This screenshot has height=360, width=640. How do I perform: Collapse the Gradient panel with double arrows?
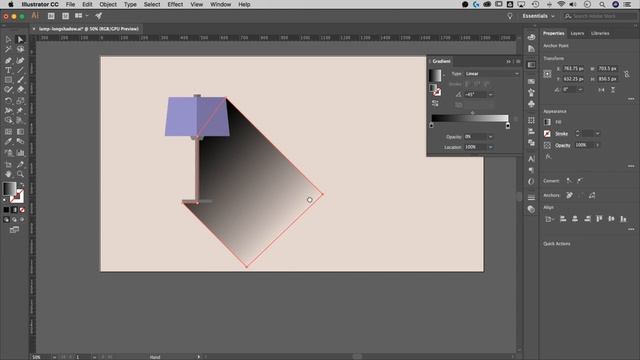509,62
